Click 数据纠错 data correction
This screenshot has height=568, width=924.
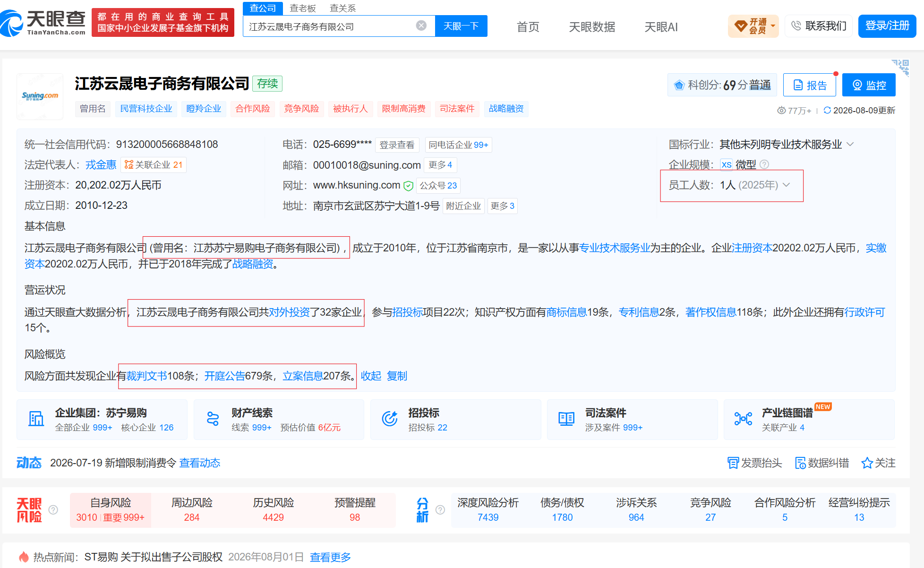tap(822, 463)
